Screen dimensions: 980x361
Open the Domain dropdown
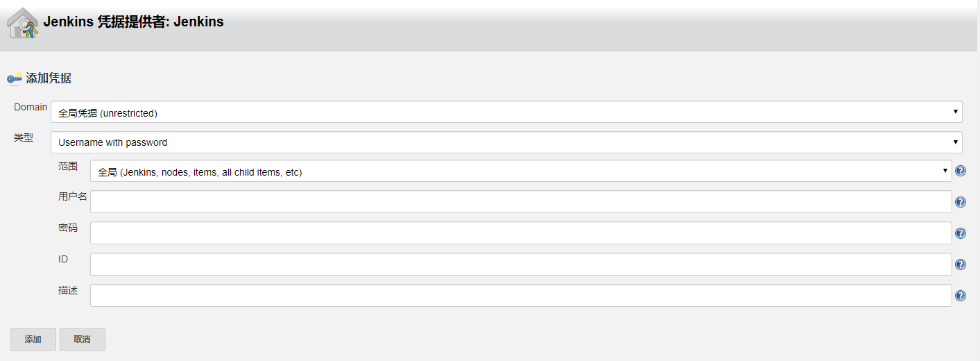(506, 112)
